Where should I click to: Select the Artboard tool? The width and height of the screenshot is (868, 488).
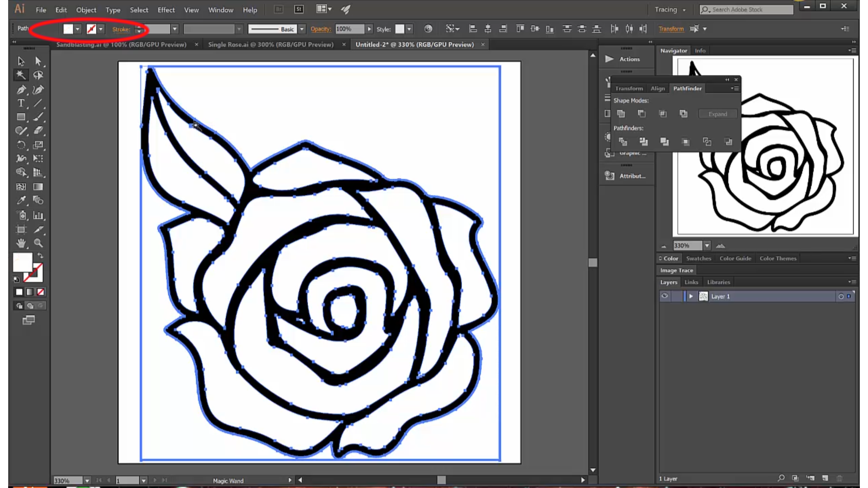(x=21, y=230)
